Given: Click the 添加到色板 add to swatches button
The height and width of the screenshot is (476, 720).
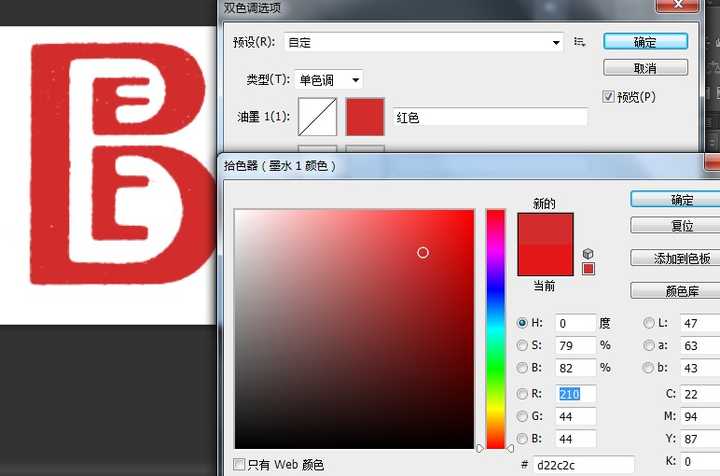Looking at the screenshot, I should (x=675, y=258).
